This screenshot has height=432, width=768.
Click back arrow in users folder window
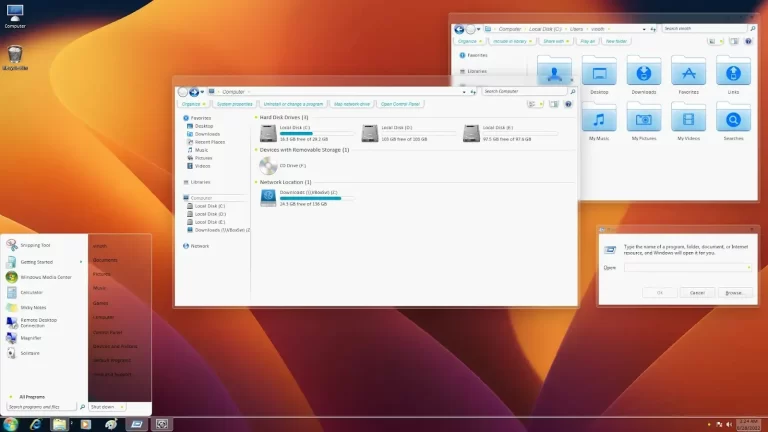point(459,29)
